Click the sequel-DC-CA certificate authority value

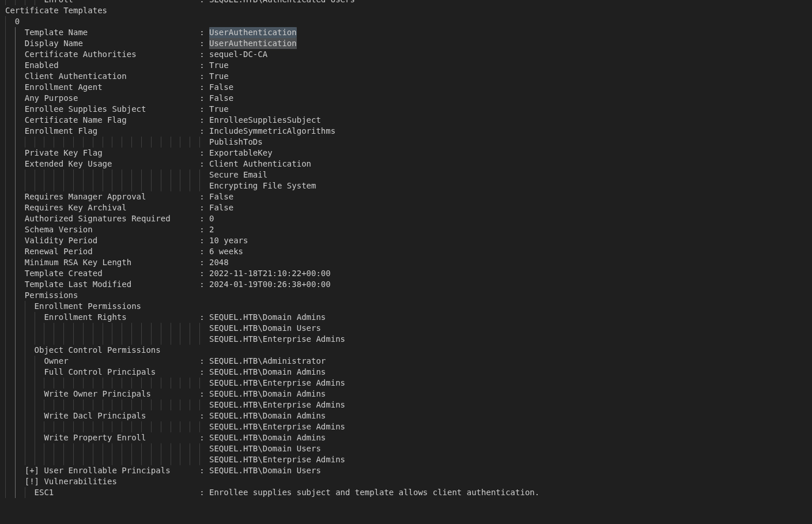[x=238, y=54]
